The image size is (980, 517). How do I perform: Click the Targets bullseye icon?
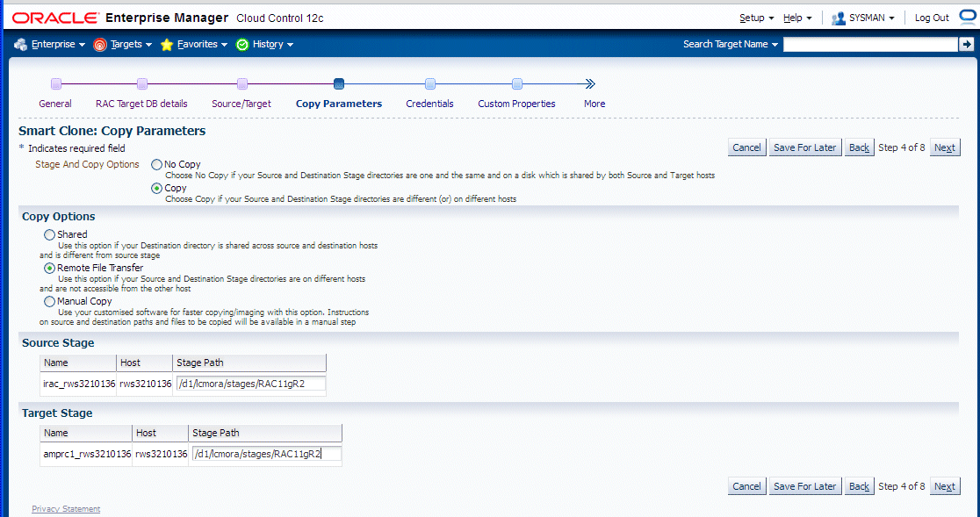[x=100, y=45]
